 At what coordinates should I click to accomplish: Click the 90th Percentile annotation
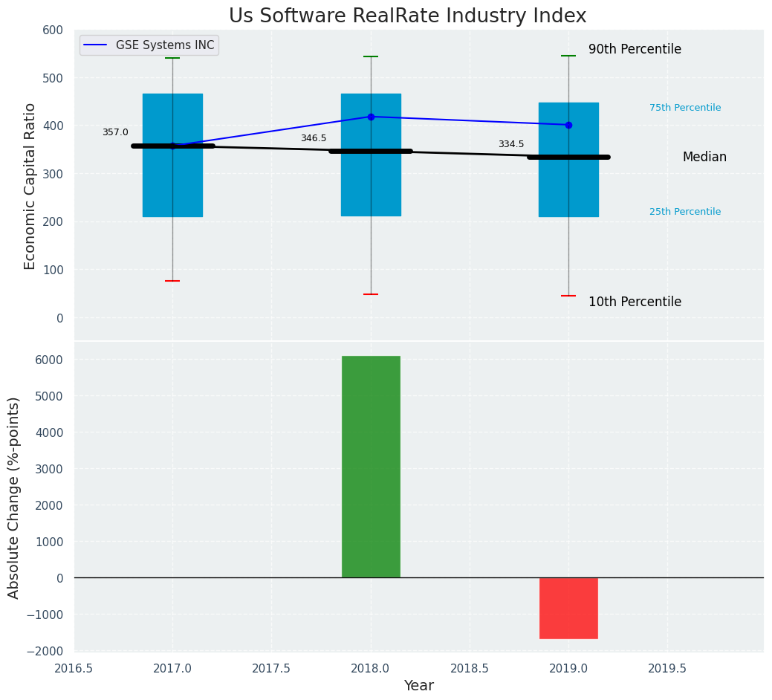(x=635, y=50)
